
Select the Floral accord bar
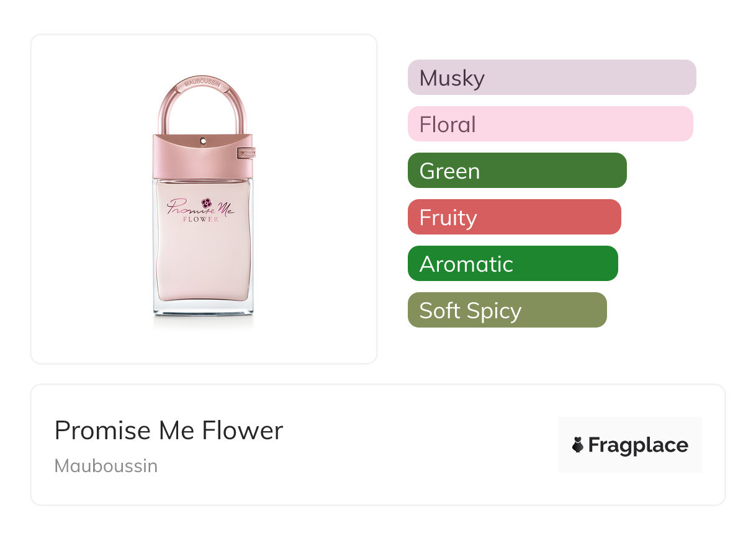click(550, 124)
